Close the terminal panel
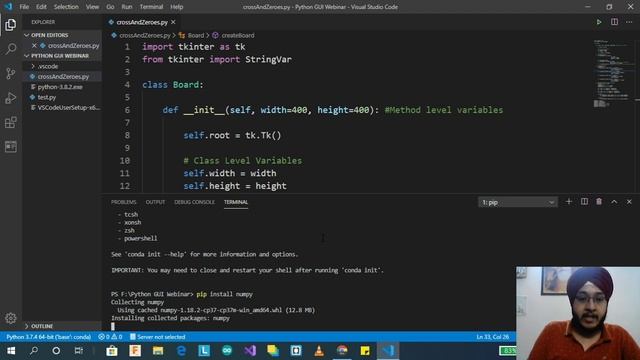The height and width of the screenshot is (360, 640). [x=629, y=202]
